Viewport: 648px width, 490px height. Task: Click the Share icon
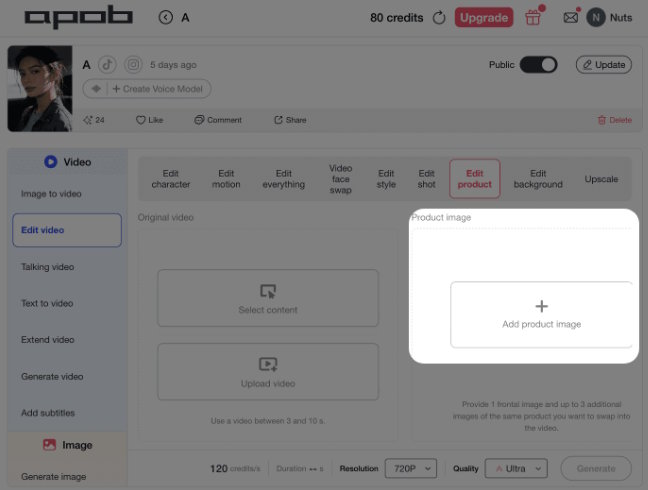278,120
